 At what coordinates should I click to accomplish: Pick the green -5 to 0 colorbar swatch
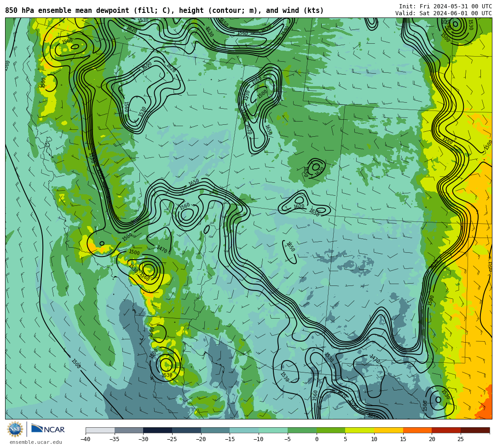pos(302,430)
